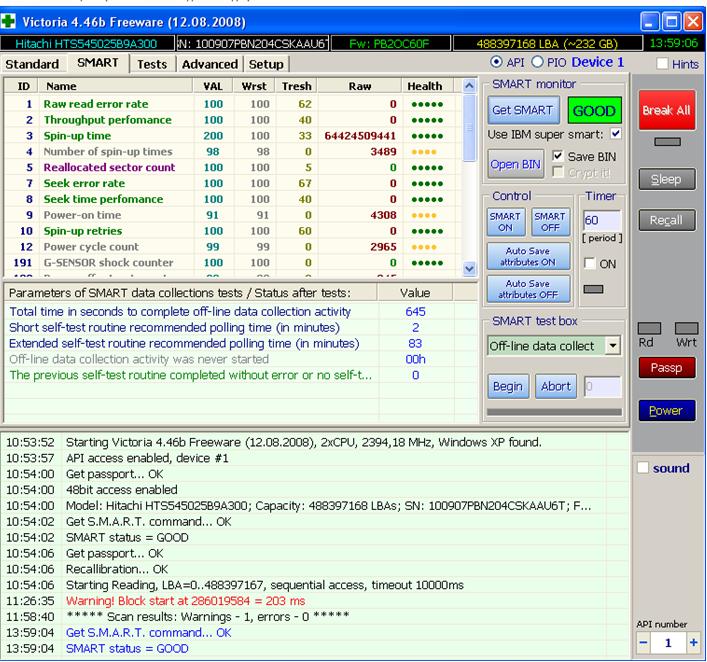Image resolution: width=707 pixels, height=662 pixels.
Task: Turn SMART OFF
Action: point(550,222)
